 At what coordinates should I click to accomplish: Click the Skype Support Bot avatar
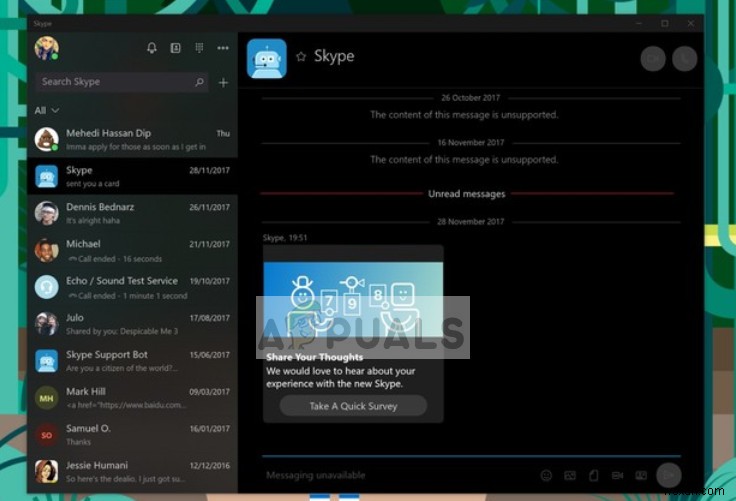coord(46,361)
